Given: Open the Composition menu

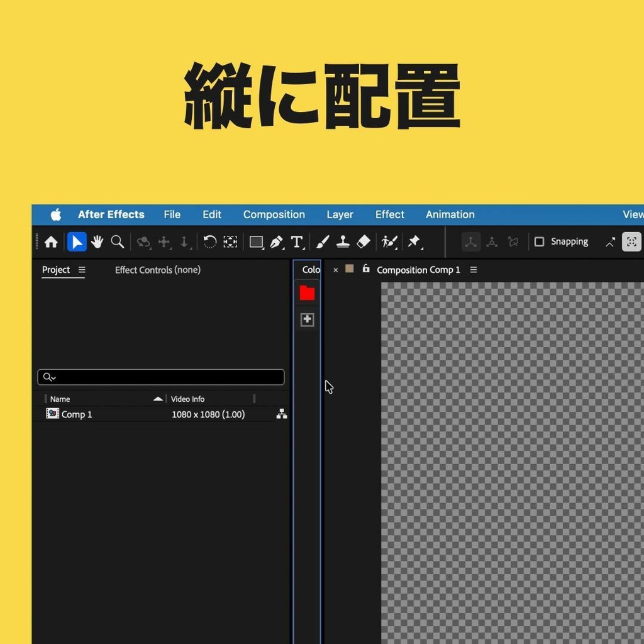Looking at the screenshot, I should click(x=274, y=214).
